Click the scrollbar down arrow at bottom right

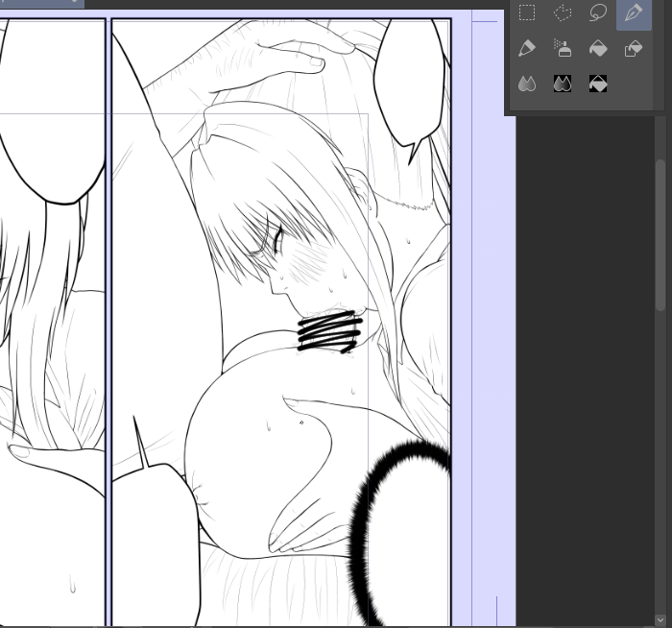click(660, 620)
